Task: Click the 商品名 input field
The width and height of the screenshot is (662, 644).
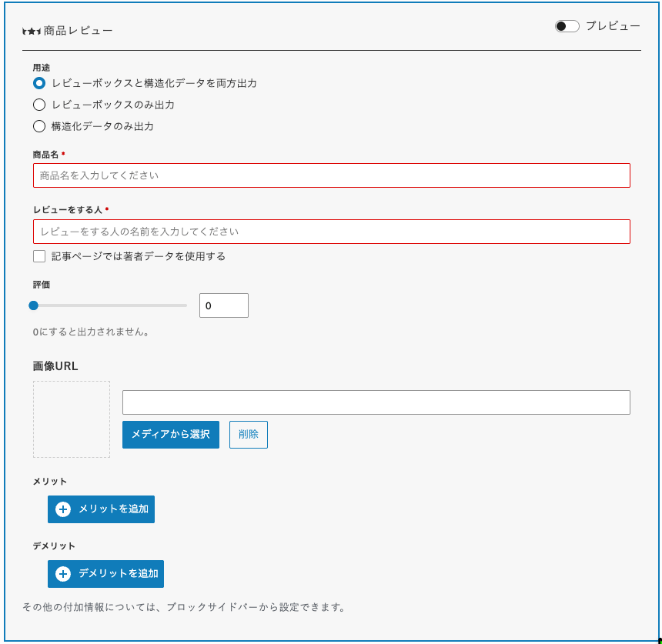Action: (x=331, y=175)
